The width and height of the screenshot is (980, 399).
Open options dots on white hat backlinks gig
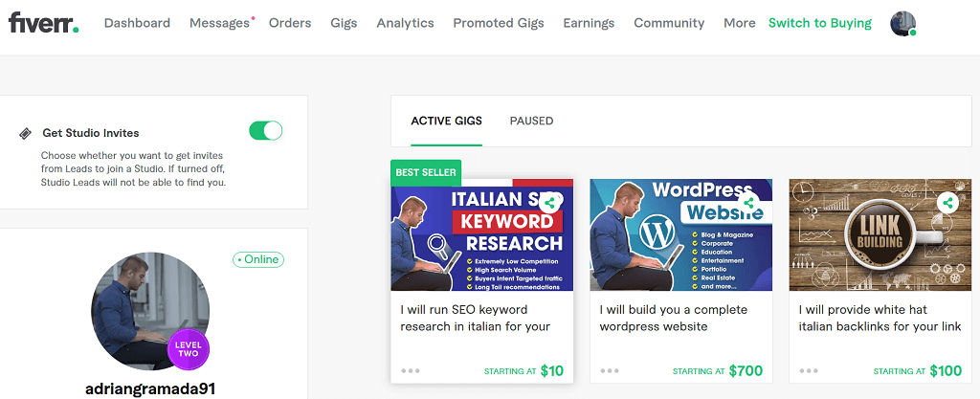809,370
